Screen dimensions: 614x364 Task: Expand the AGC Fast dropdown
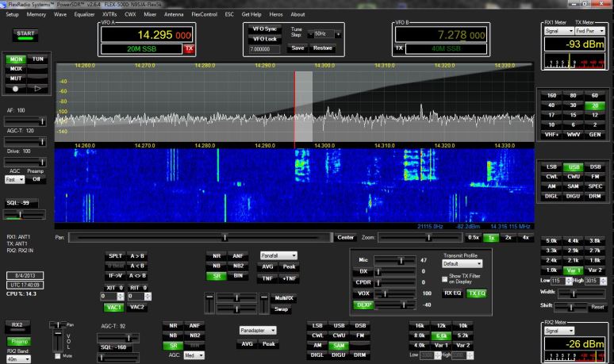(x=14, y=179)
